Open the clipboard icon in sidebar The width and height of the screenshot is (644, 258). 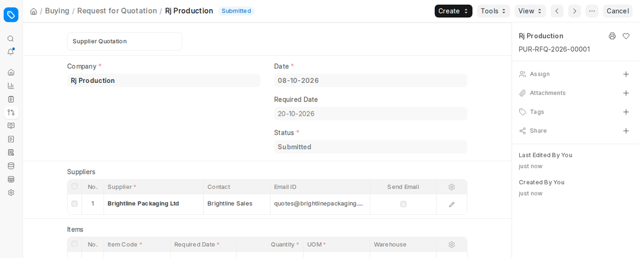pos(11,99)
